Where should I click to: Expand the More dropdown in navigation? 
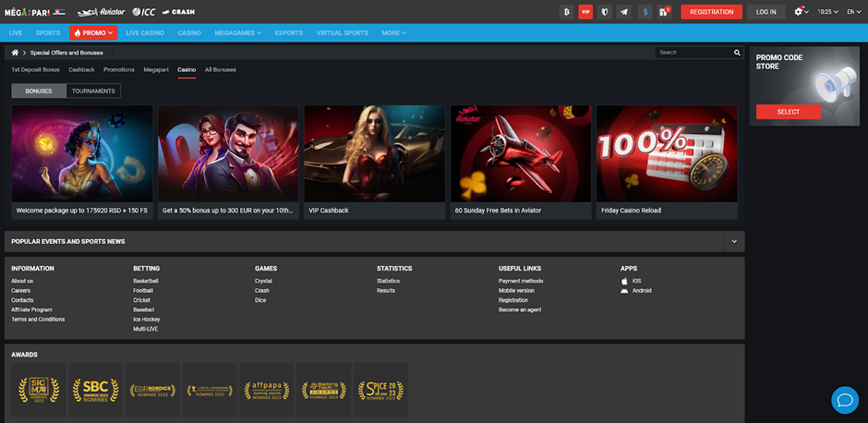pyautogui.click(x=394, y=32)
